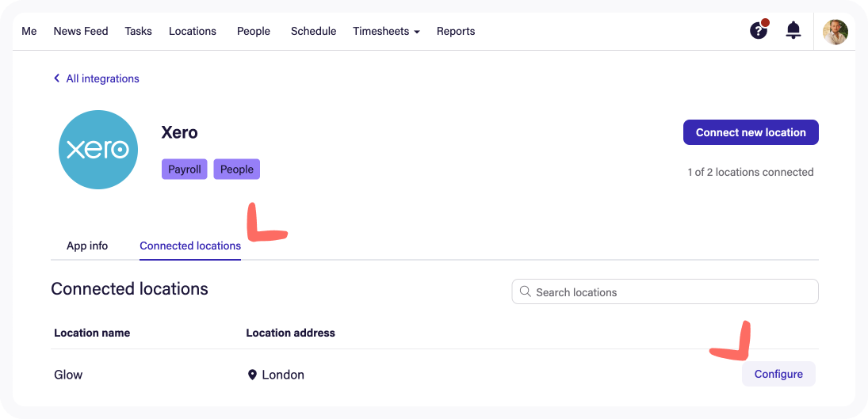868x419 pixels.
Task: Click the back chevron beside All integrations
Action: click(x=56, y=78)
